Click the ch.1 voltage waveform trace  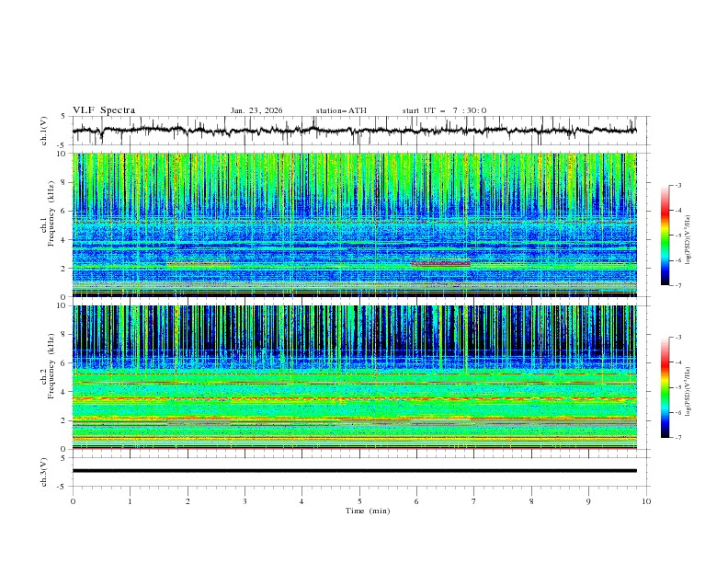click(x=354, y=131)
